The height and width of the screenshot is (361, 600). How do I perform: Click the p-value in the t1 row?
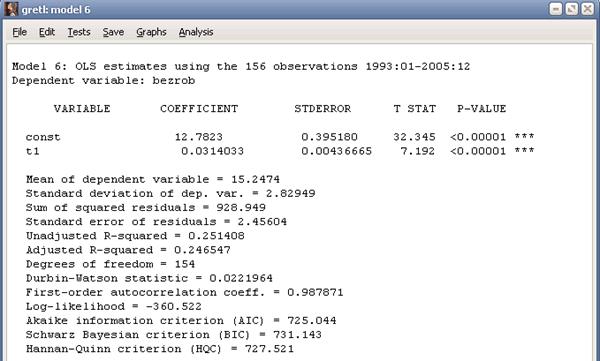point(478,151)
